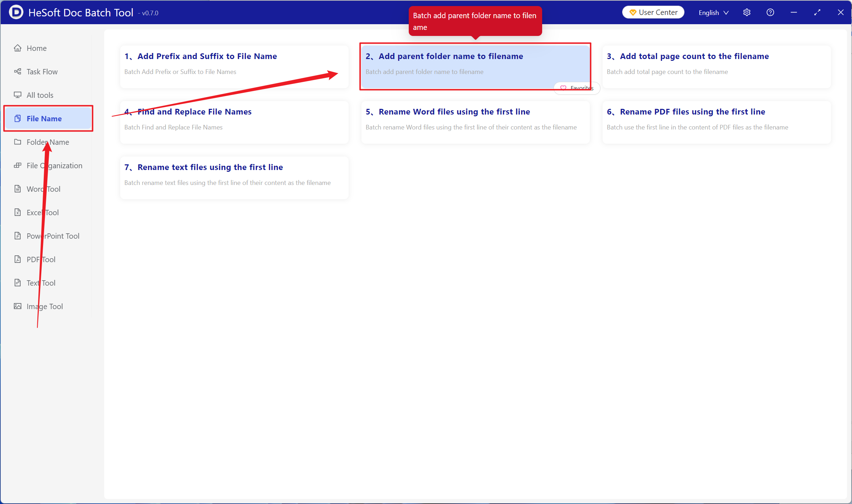Click the PDF Tool document icon
The width and height of the screenshot is (852, 504).
[17, 259]
